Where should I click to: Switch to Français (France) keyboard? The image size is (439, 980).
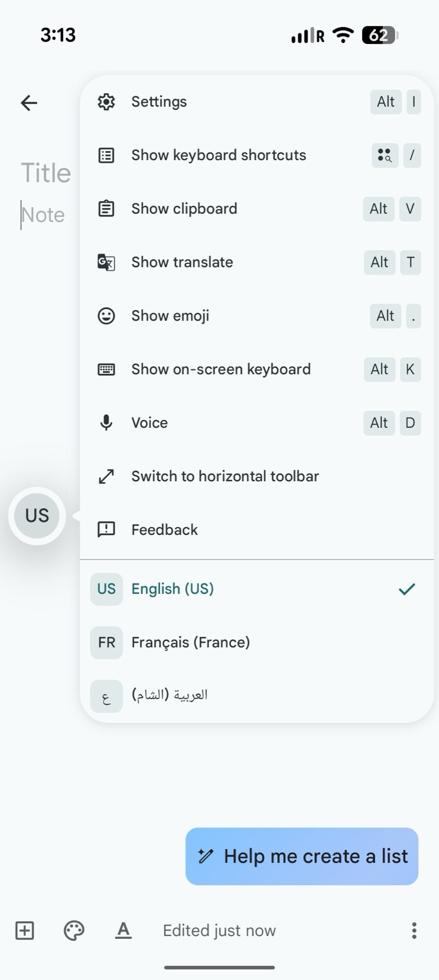pyautogui.click(x=190, y=642)
